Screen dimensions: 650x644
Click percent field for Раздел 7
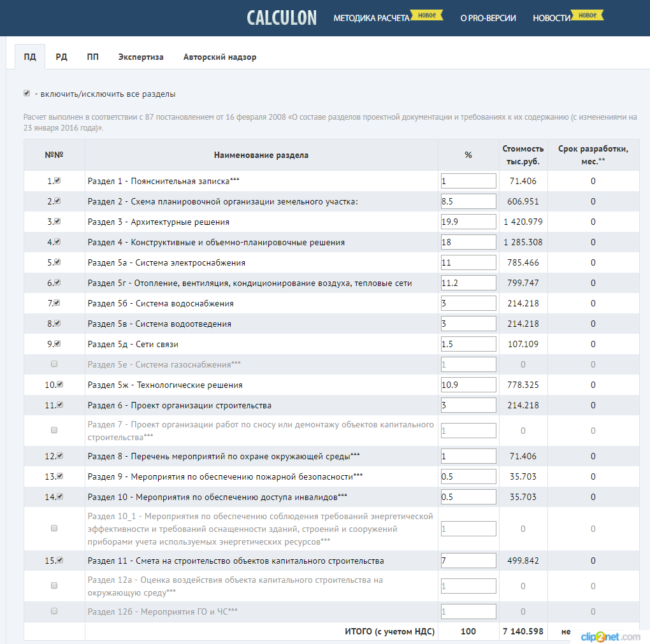click(468, 431)
